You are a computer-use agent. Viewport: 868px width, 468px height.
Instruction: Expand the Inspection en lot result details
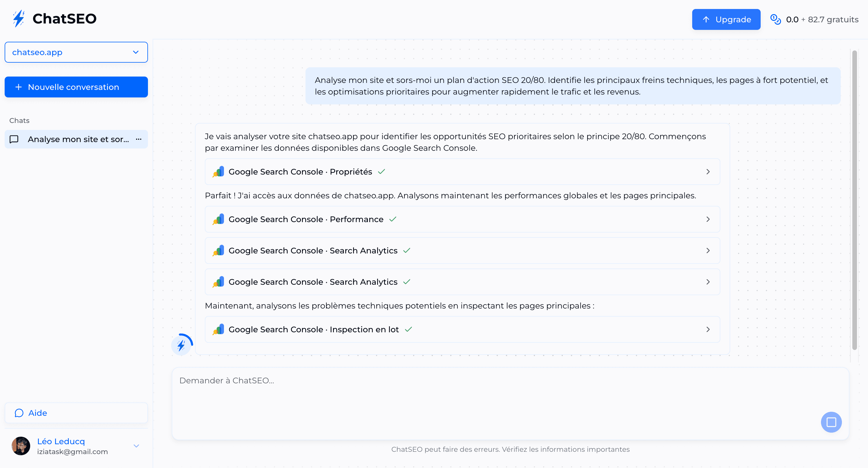pos(708,329)
